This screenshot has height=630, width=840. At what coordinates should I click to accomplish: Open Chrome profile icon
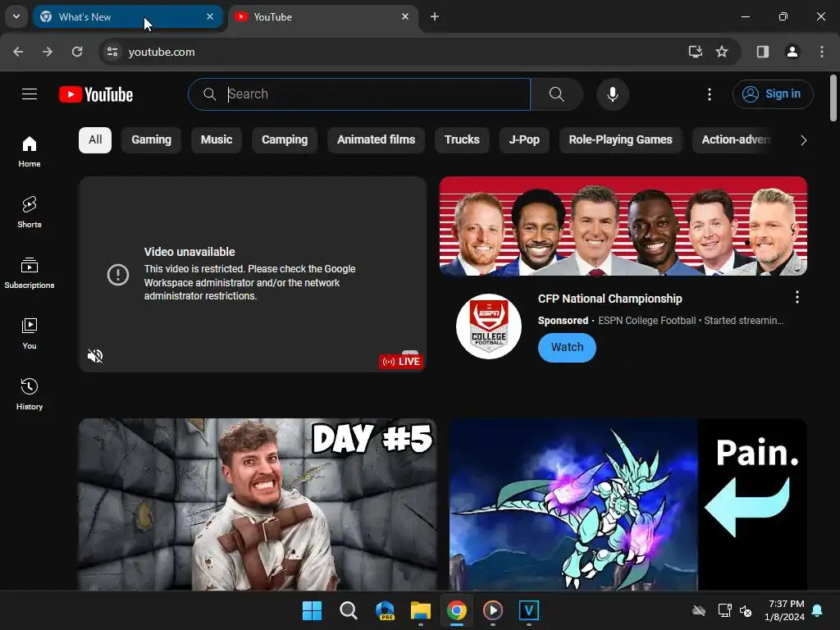(792, 52)
